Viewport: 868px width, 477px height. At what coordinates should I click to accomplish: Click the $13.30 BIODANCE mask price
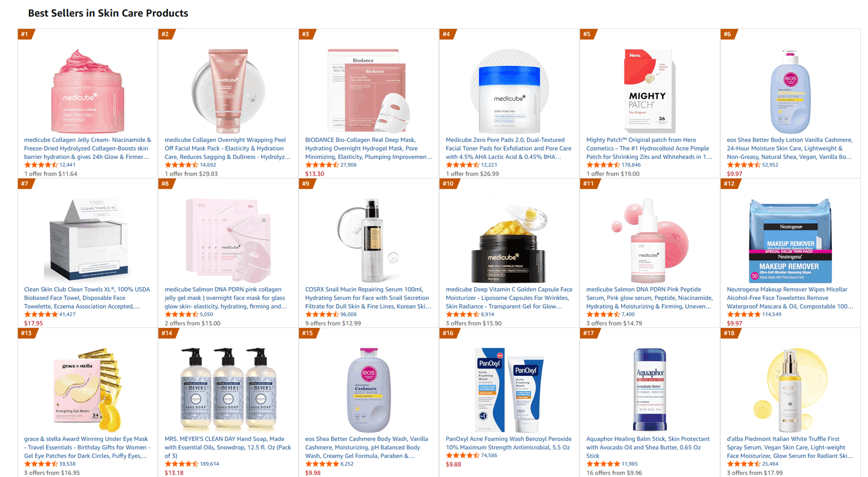coord(314,174)
